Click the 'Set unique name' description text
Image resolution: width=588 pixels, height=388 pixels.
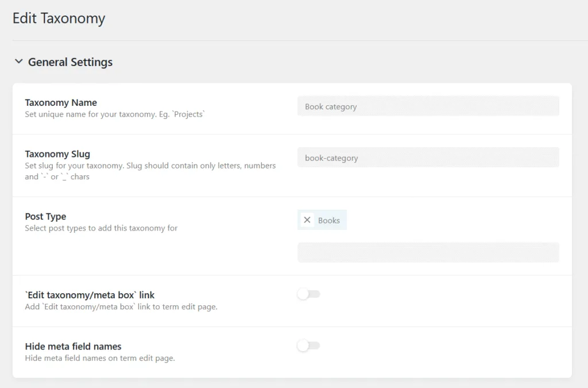pos(115,114)
